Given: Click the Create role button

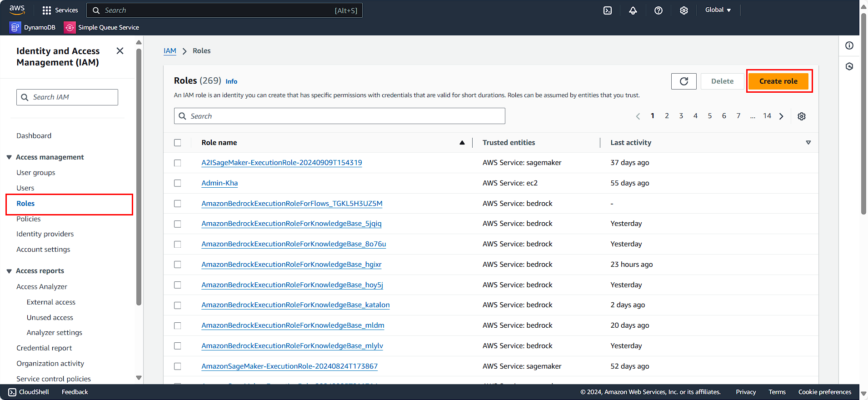Looking at the screenshot, I should (778, 81).
